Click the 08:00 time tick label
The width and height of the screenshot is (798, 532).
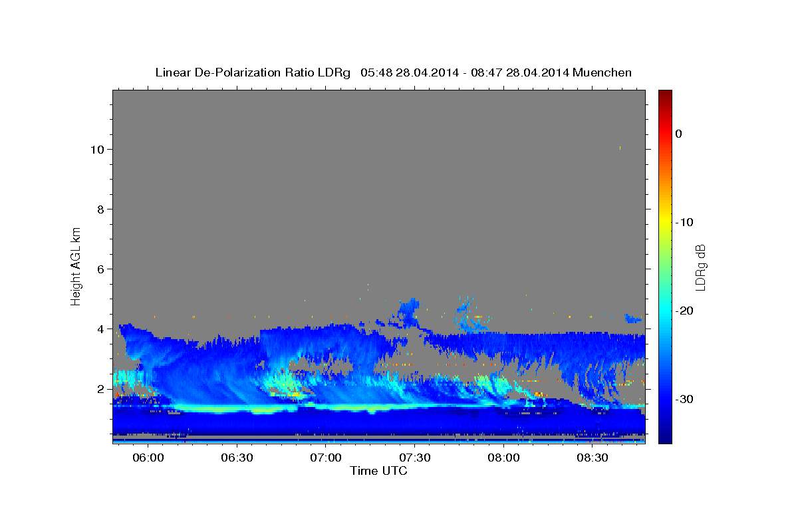coord(503,458)
